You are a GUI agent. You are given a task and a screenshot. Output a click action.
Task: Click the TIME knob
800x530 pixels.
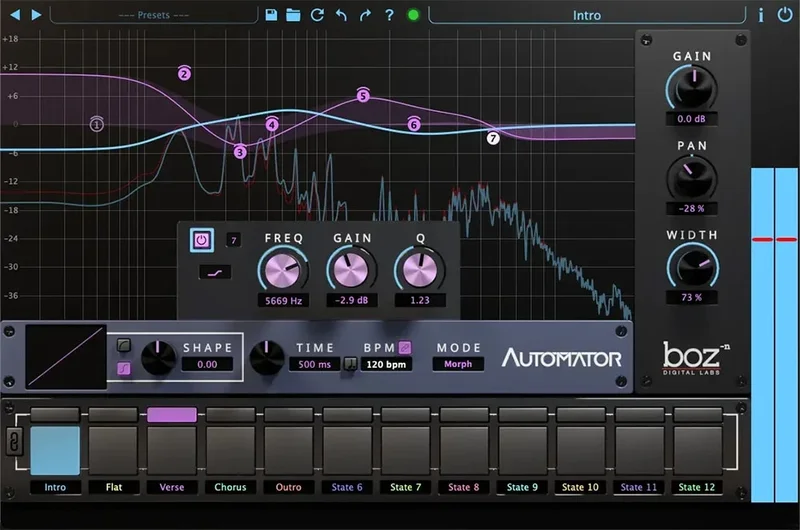coord(266,357)
